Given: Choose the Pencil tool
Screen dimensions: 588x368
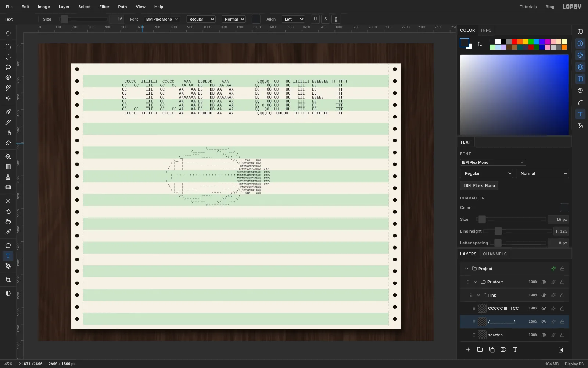Looking at the screenshot, I should pyautogui.click(x=8, y=122).
